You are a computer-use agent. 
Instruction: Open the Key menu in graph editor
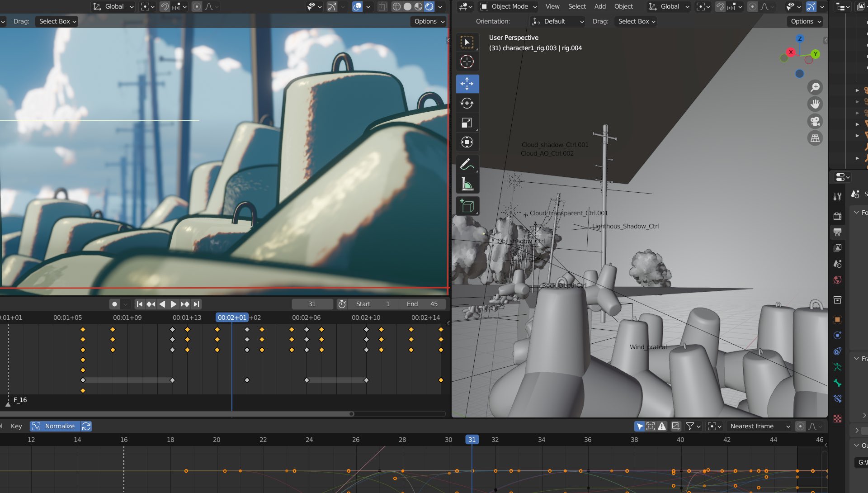16,426
